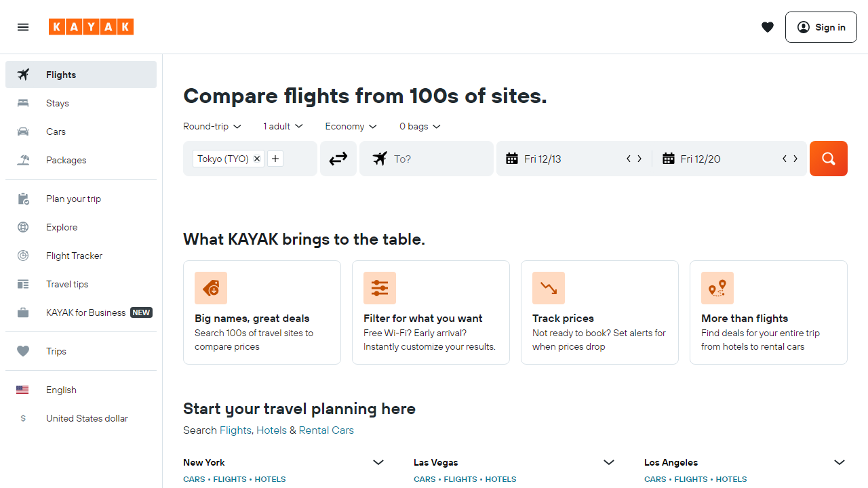
Task: Open the 1 adult travelers dropdown
Action: (282, 126)
